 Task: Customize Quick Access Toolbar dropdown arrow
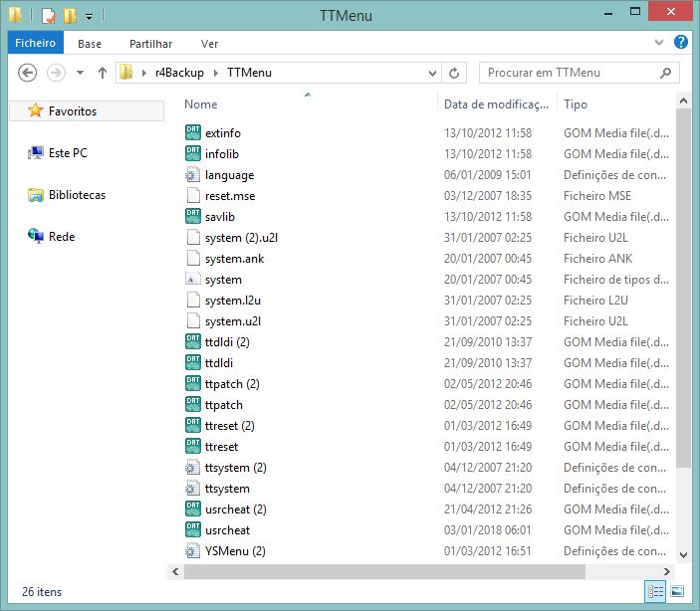point(90,17)
